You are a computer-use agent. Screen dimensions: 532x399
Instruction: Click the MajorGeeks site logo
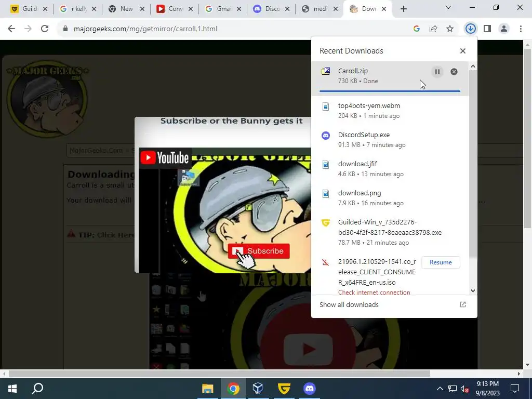tap(47, 99)
